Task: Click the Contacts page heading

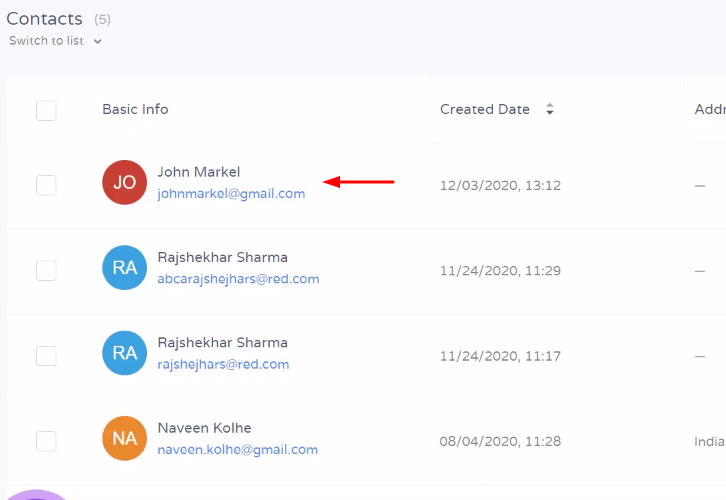Action: (x=44, y=19)
